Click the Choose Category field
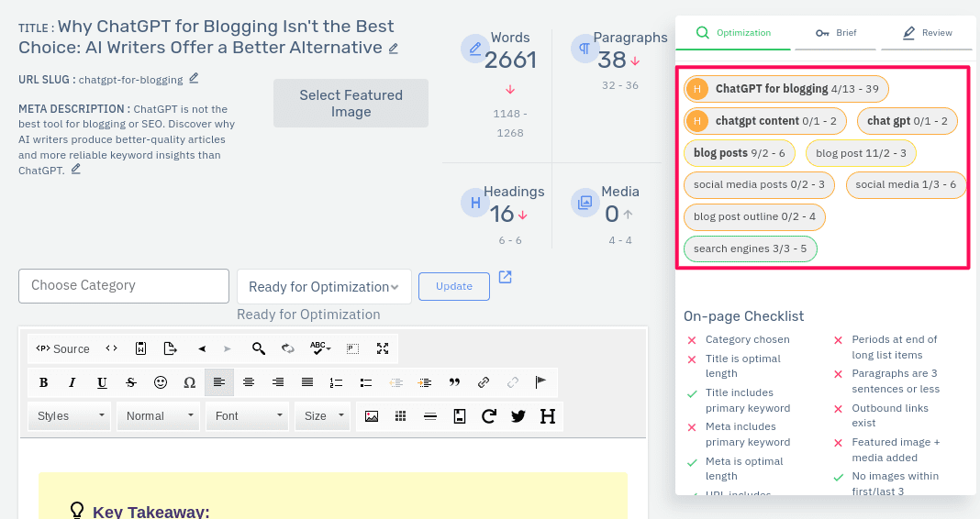This screenshot has height=519, width=980. (124, 286)
